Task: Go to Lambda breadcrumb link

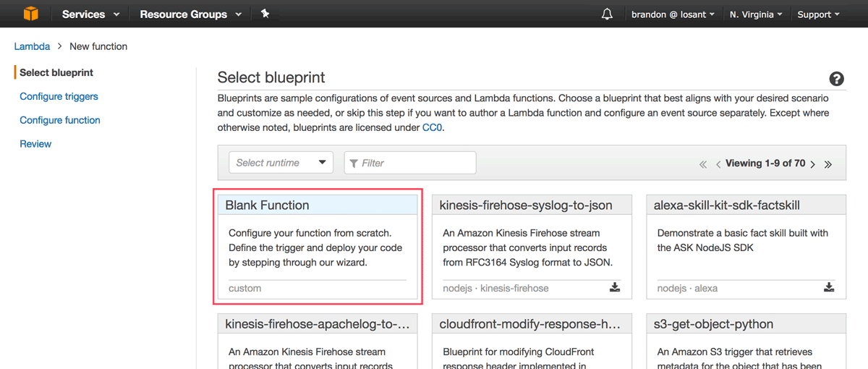Action: pos(32,46)
